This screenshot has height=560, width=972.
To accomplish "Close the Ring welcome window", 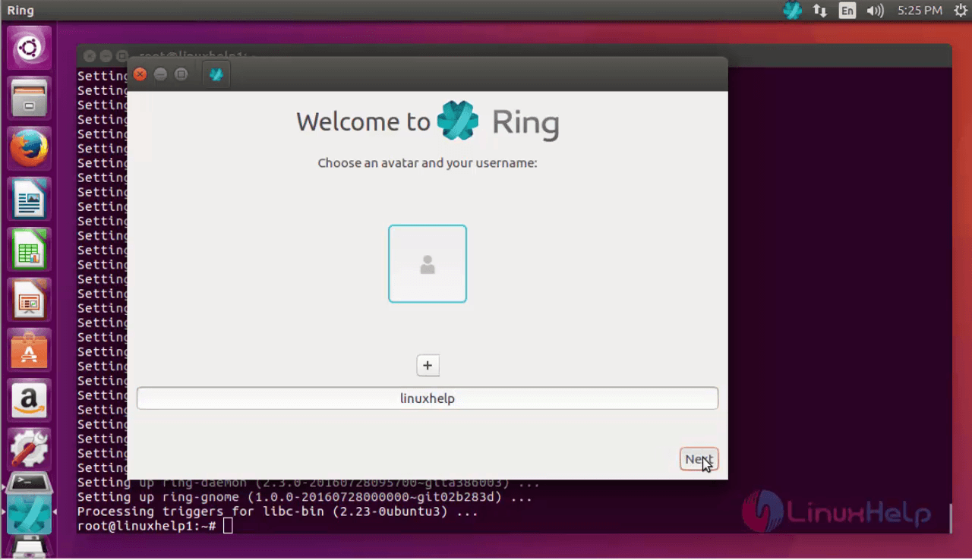I will click(x=140, y=74).
